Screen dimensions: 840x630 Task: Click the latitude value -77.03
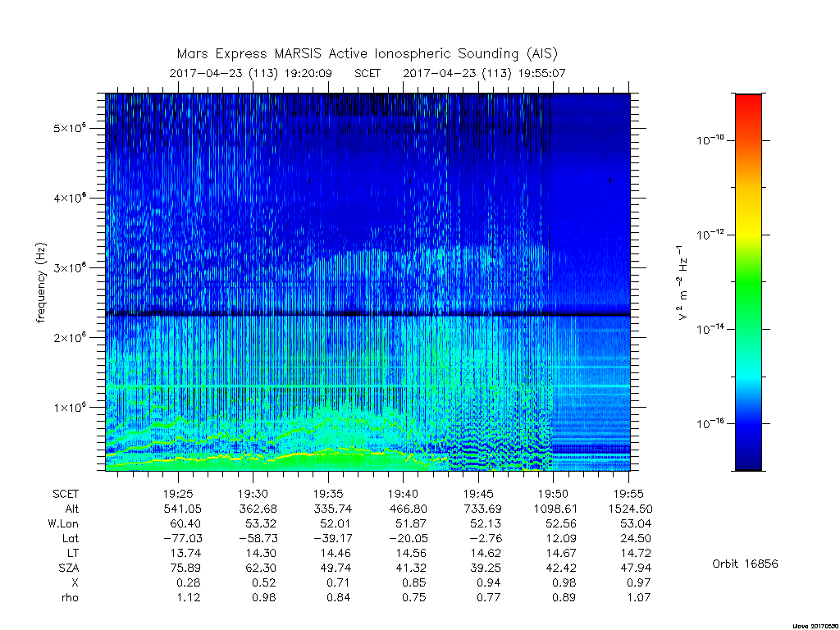pyautogui.click(x=183, y=538)
